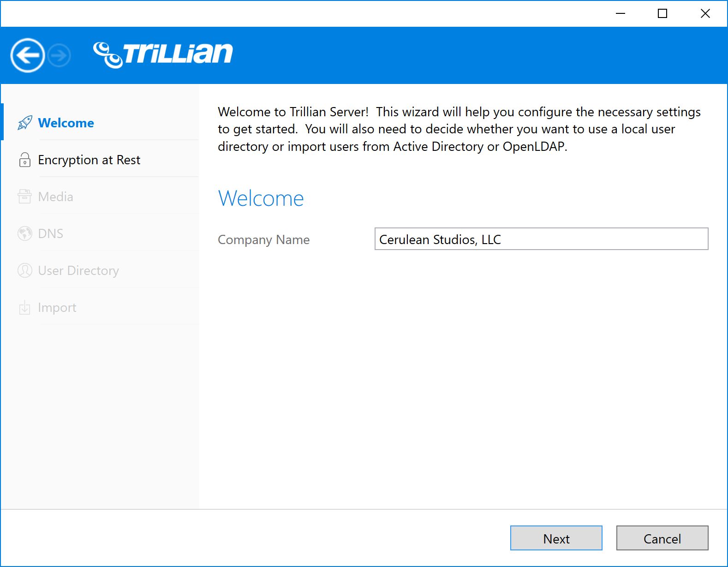Click the Trillian logo in header
The height and width of the screenshot is (567, 728).
pyautogui.click(x=163, y=54)
